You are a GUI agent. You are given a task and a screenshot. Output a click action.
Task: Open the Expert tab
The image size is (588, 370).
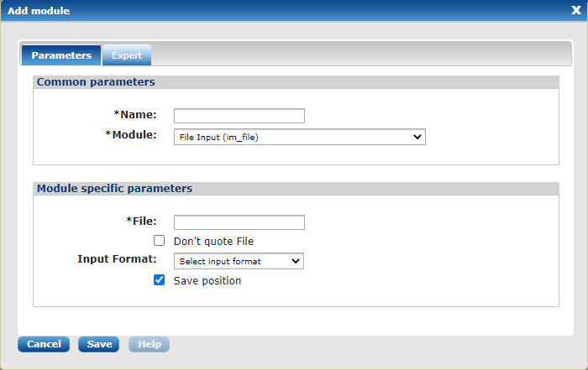(x=127, y=55)
